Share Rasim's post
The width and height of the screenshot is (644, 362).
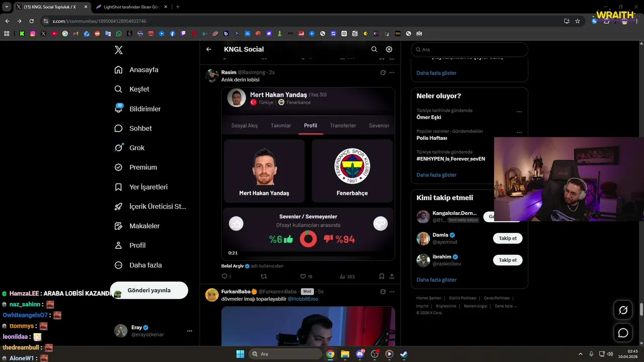pyautogui.click(x=392, y=277)
